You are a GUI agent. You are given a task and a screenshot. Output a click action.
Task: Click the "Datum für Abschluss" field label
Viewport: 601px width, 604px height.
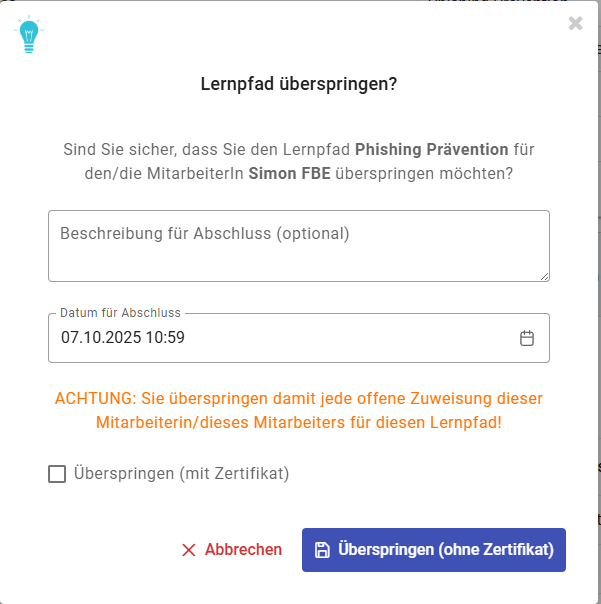pos(120,313)
